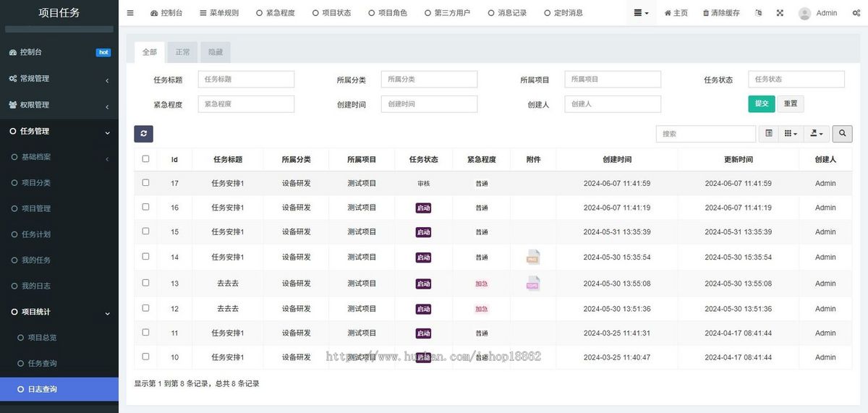
Task: Open 消息记录 tab in the top bar
Action: pyautogui.click(x=507, y=13)
